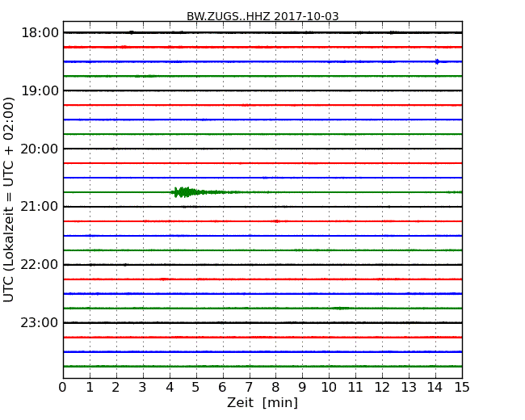
Task: Click the small black bump on the 18:00 trace
Action: [132, 32]
